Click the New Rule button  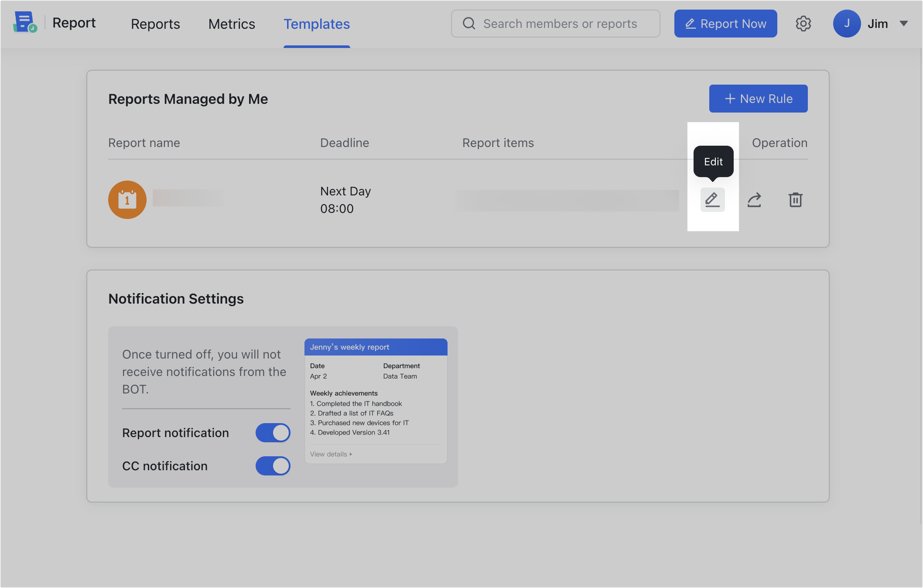(758, 99)
